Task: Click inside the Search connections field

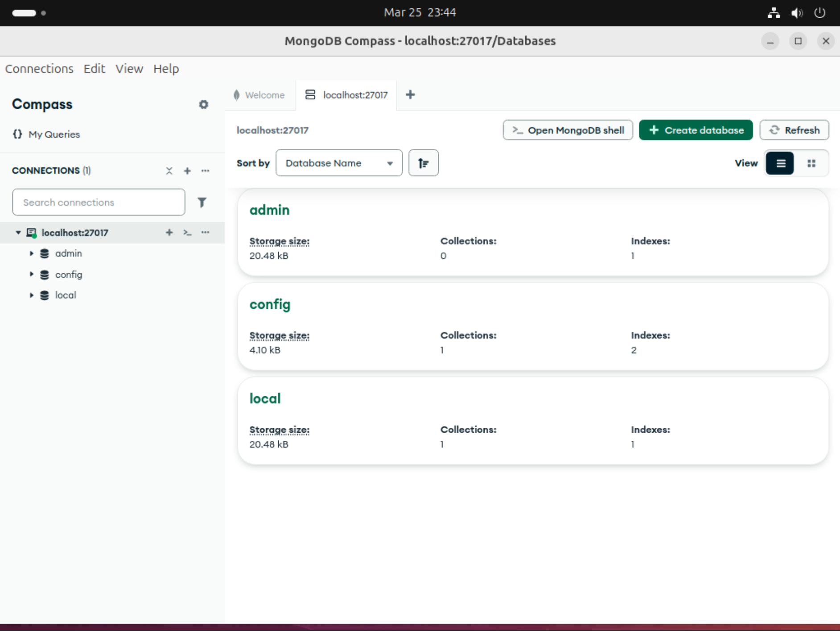Action: coord(99,202)
